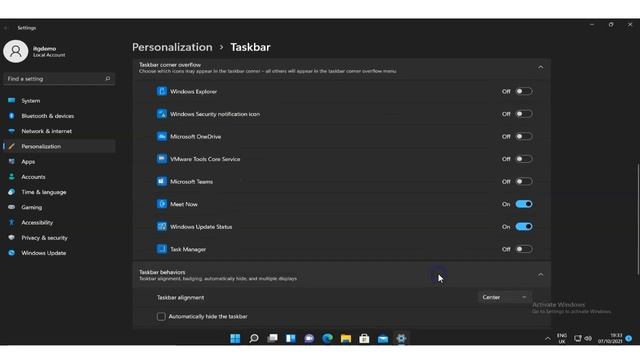
Task: Click the Personalization breadcrumb link
Action: [x=172, y=47]
